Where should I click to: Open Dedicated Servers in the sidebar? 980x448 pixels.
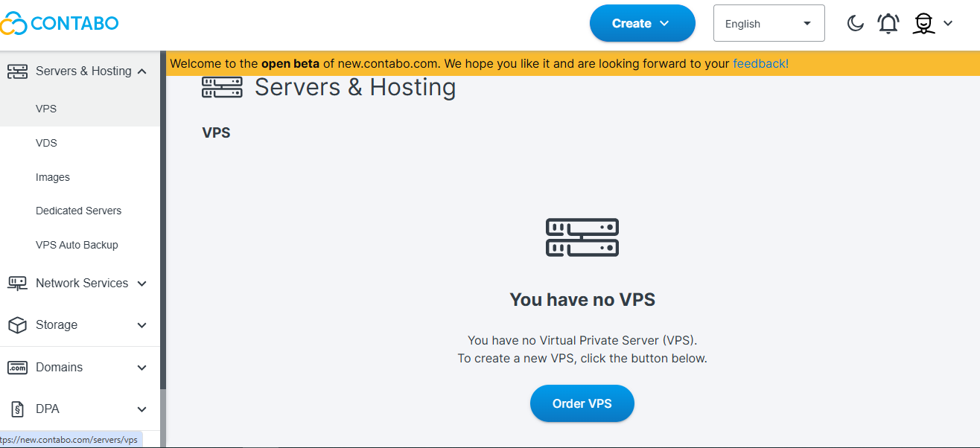click(78, 211)
